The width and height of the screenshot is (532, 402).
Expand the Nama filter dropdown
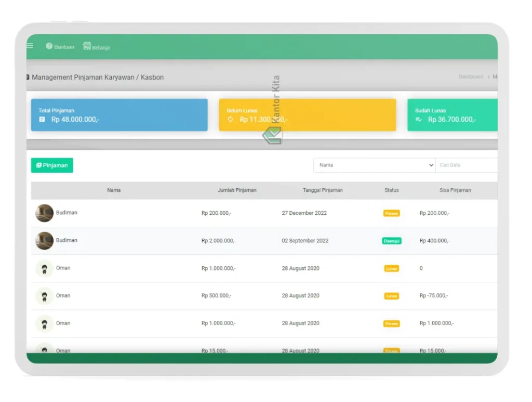coord(374,165)
